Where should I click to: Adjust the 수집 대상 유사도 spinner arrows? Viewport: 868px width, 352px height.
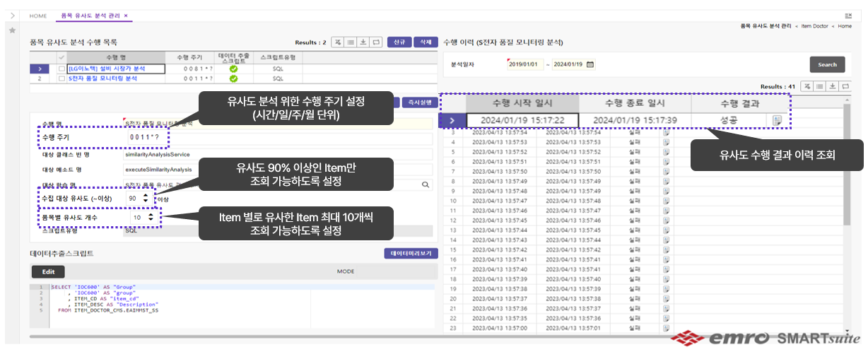146,199
